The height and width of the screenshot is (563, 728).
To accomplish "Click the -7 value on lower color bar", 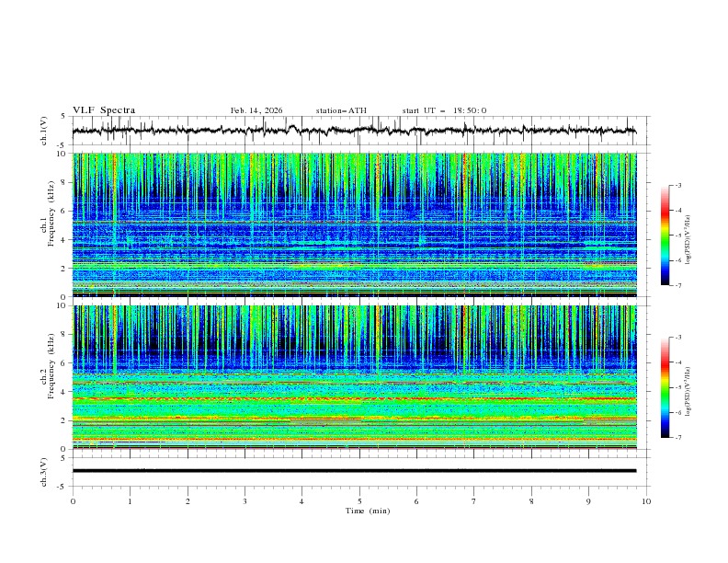I will pos(677,438).
